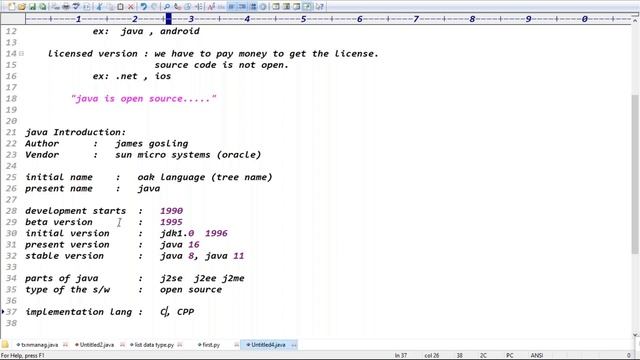Viewport: 640px width, 360px height.
Task: Click the value '1990' on line 28
Action: tap(171, 211)
